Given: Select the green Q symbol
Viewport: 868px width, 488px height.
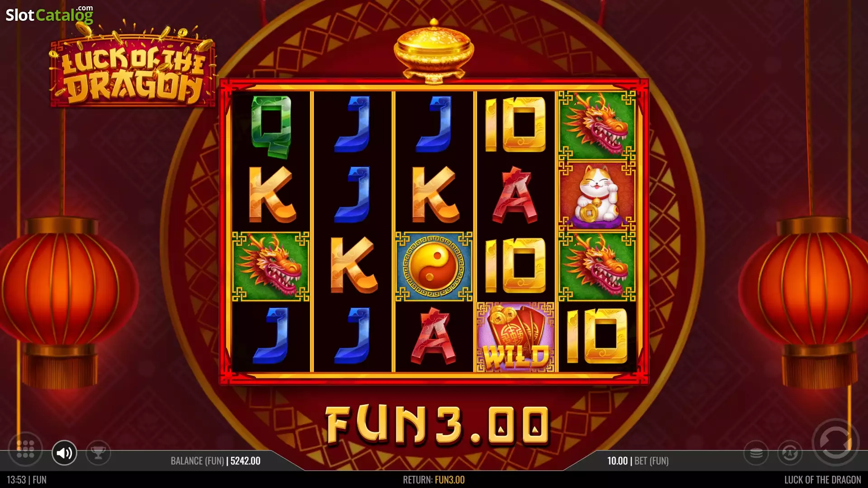Looking at the screenshot, I should [271, 127].
